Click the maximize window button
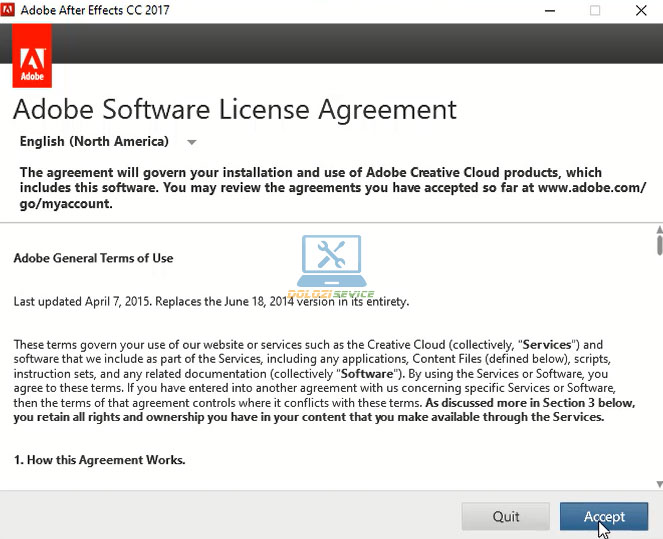The image size is (663, 539). [595, 11]
